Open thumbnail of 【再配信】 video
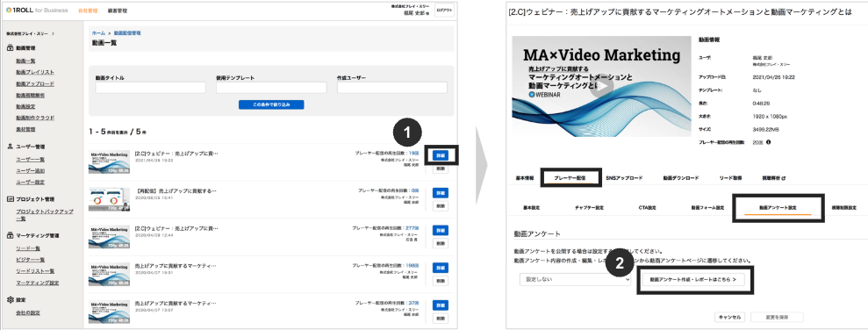The width and height of the screenshot is (868, 330). pyautogui.click(x=110, y=198)
